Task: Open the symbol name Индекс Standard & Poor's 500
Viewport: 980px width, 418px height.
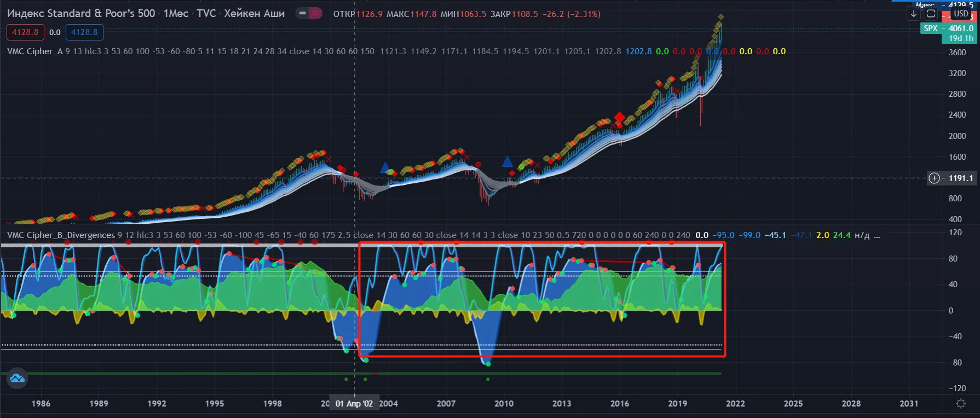Action: coord(81,13)
